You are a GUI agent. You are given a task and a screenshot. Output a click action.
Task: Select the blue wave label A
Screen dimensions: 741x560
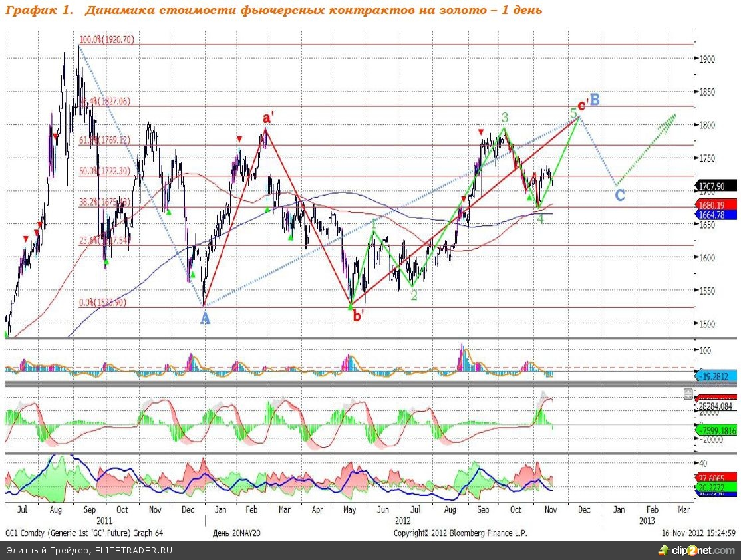click(x=205, y=319)
